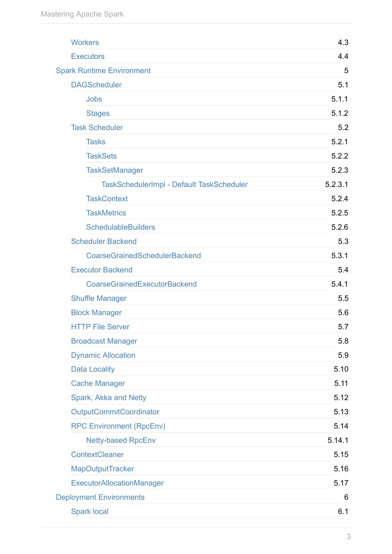The height and width of the screenshot is (554, 392).
Task: Jump to HTTP File Server section
Action: pyautogui.click(x=100, y=327)
